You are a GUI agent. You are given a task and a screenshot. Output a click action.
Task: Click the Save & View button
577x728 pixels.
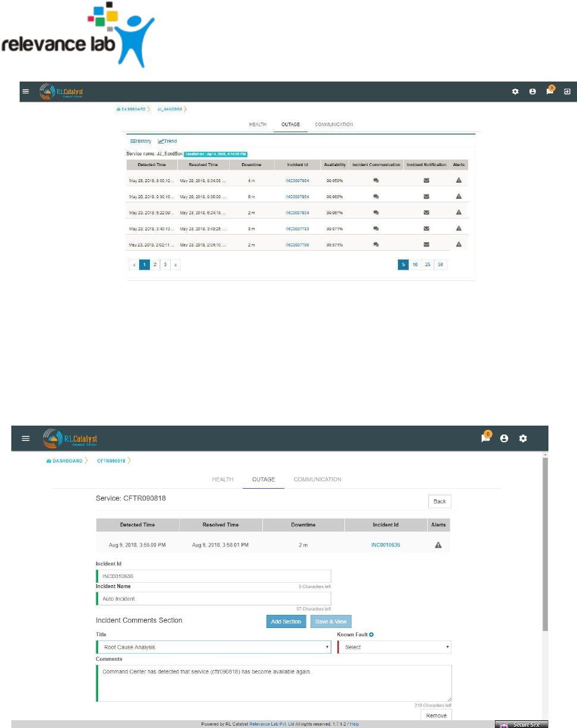pos(331,621)
